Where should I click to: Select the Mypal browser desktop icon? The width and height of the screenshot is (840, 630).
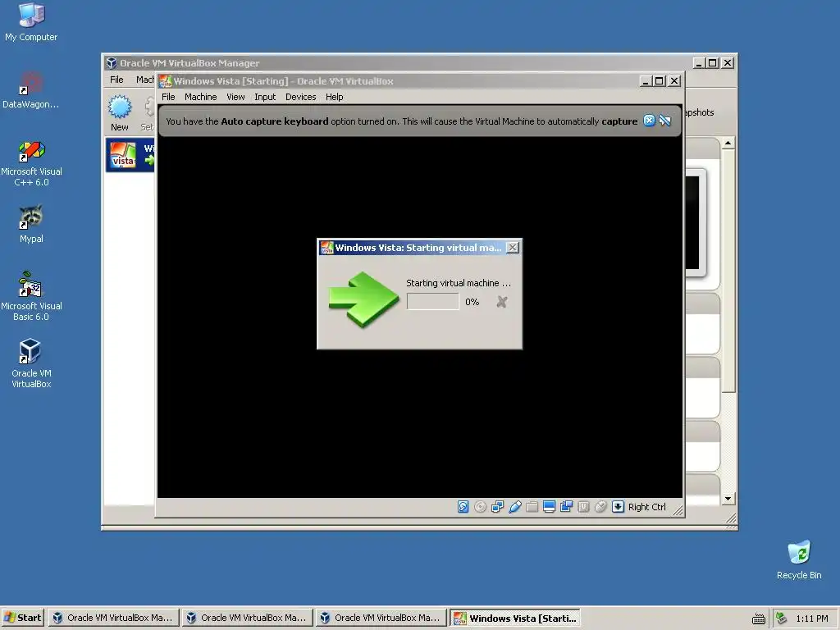[x=31, y=224]
